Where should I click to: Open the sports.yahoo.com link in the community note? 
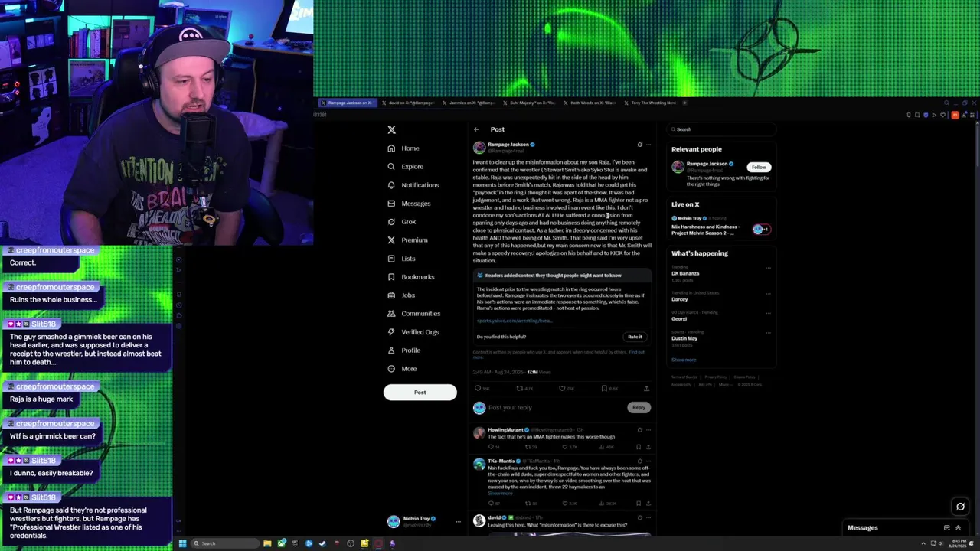click(514, 321)
